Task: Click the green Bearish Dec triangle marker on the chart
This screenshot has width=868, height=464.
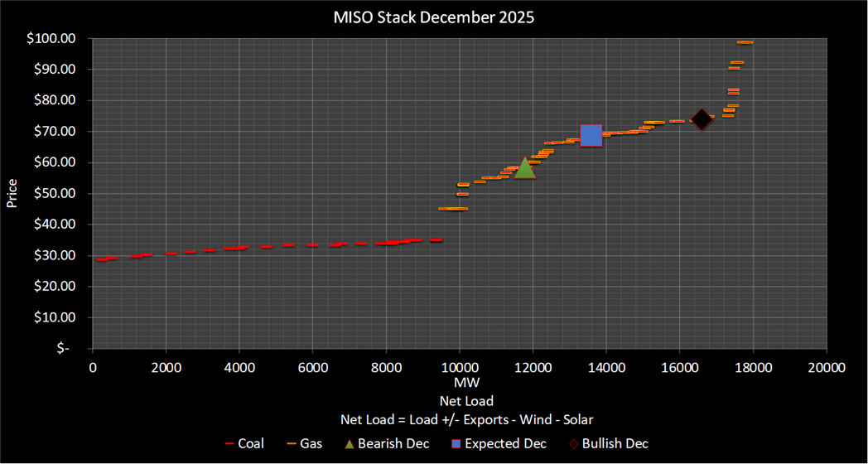Action: pyautogui.click(x=524, y=168)
